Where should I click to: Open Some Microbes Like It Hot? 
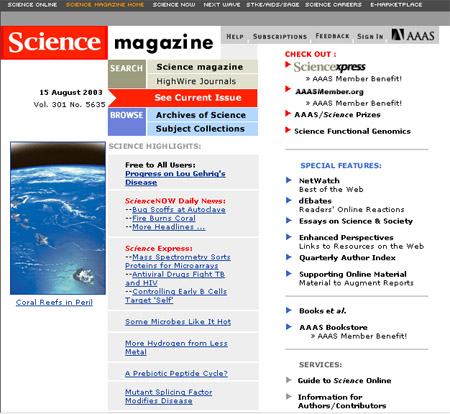[x=178, y=322]
